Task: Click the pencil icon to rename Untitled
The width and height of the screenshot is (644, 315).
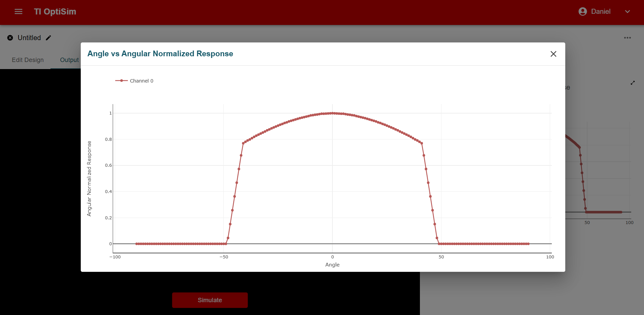Action: coord(48,38)
